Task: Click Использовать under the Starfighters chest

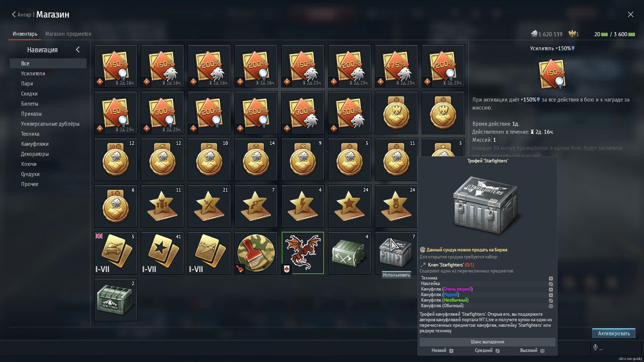Action: 396,275
